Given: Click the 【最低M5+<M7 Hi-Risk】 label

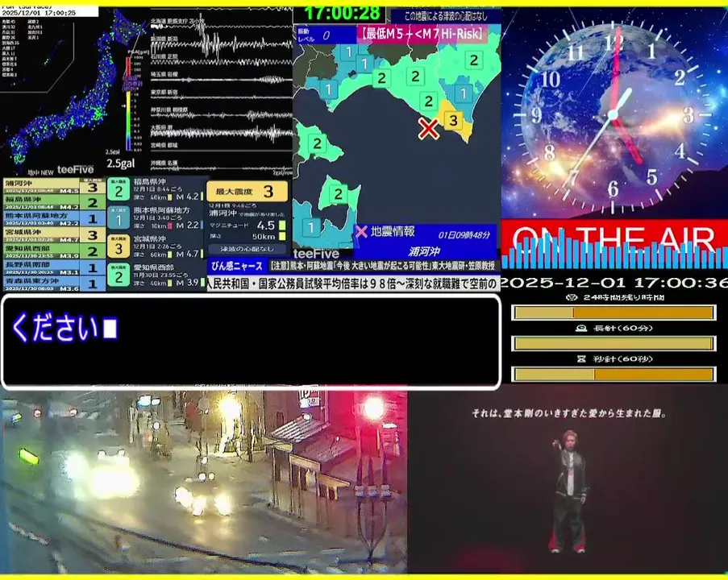Looking at the screenshot, I should [x=422, y=34].
